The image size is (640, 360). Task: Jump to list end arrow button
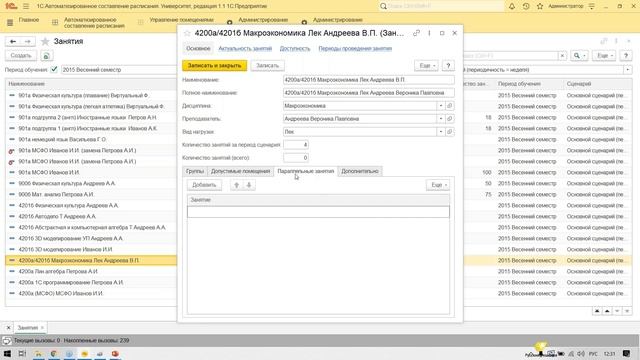(627, 311)
